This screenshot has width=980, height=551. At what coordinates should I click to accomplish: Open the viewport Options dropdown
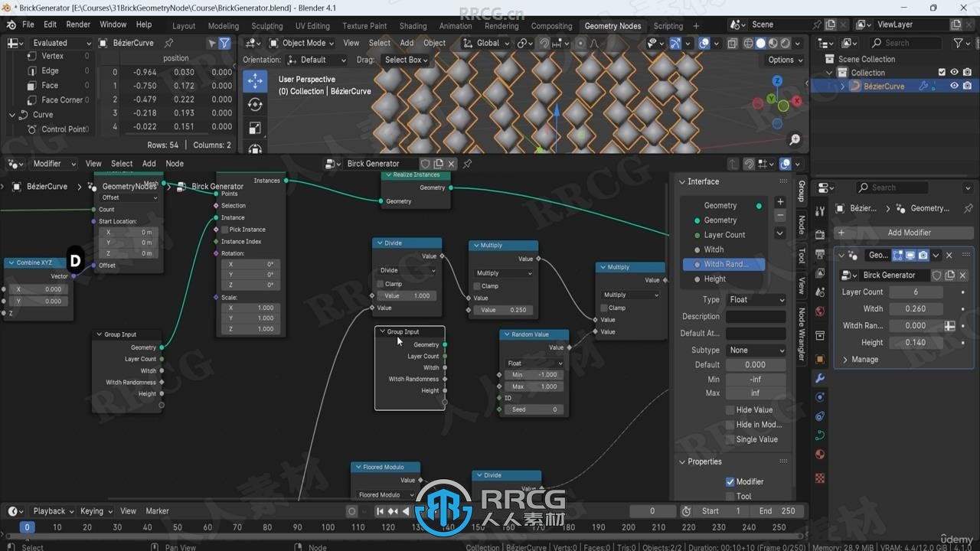(785, 60)
